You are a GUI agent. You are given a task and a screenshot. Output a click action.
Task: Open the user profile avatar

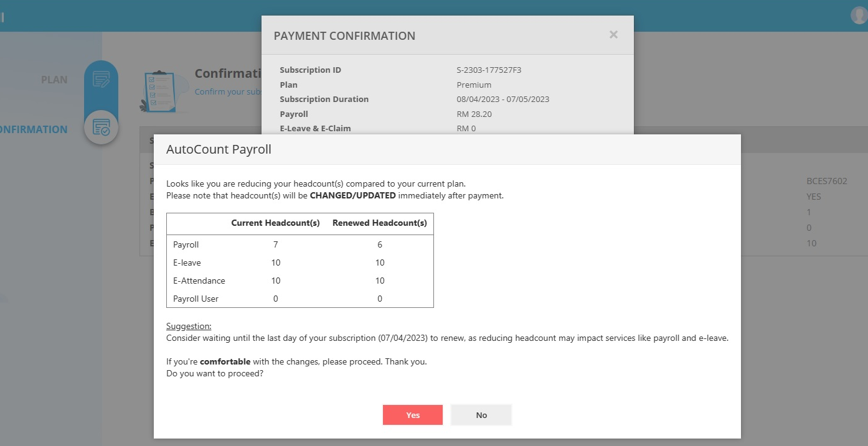click(859, 16)
